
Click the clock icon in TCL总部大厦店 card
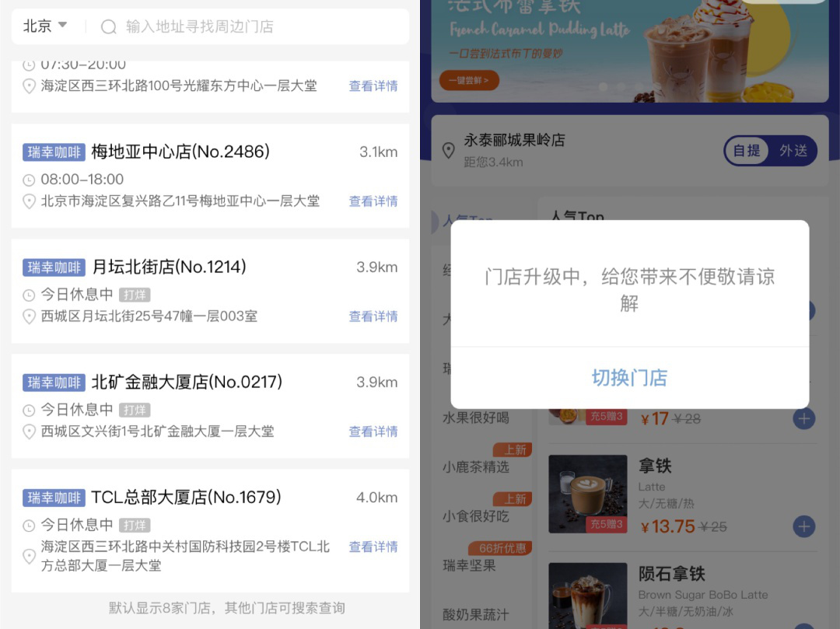pos(29,525)
